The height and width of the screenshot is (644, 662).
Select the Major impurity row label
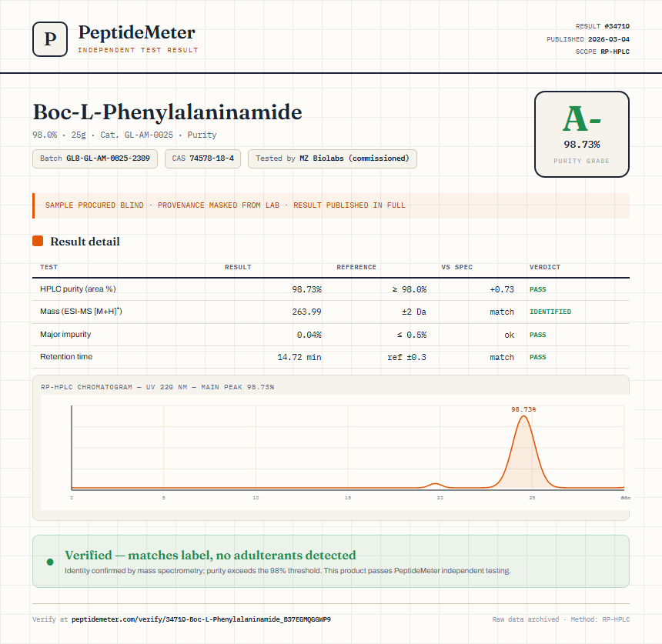65,334
